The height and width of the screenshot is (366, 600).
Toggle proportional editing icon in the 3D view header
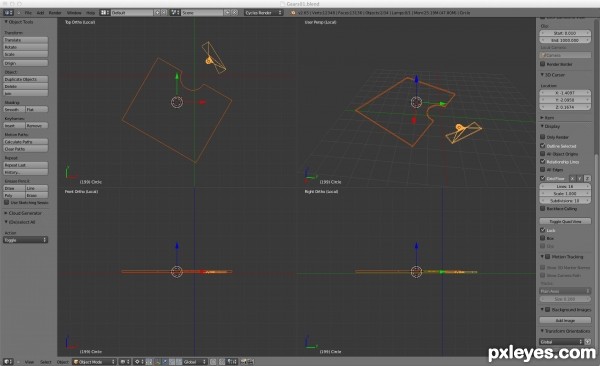click(x=213, y=361)
